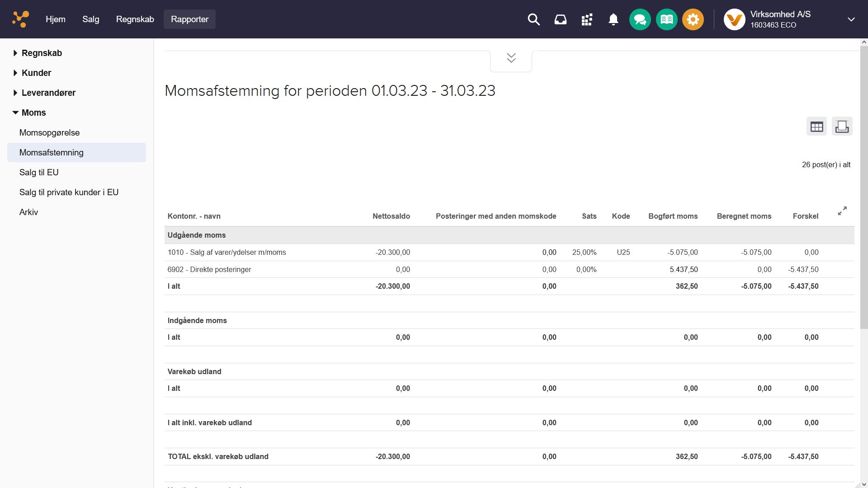Expand the filter panel chevron
868x488 pixels.
[511, 58]
